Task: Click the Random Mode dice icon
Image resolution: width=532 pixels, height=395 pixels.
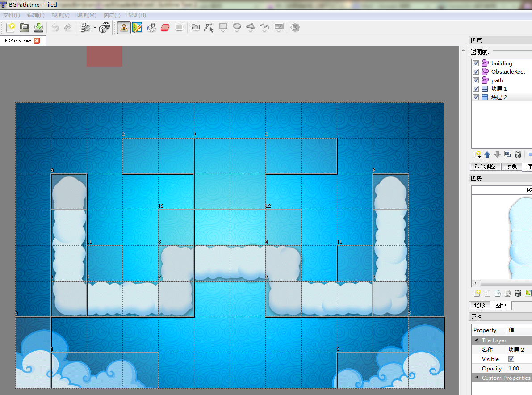Action: (105, 28)
